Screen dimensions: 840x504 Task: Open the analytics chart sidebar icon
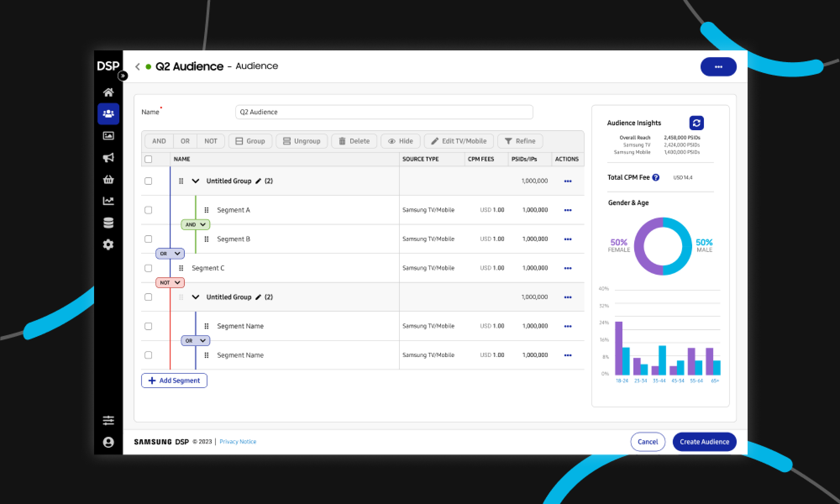tap(108, 201)
